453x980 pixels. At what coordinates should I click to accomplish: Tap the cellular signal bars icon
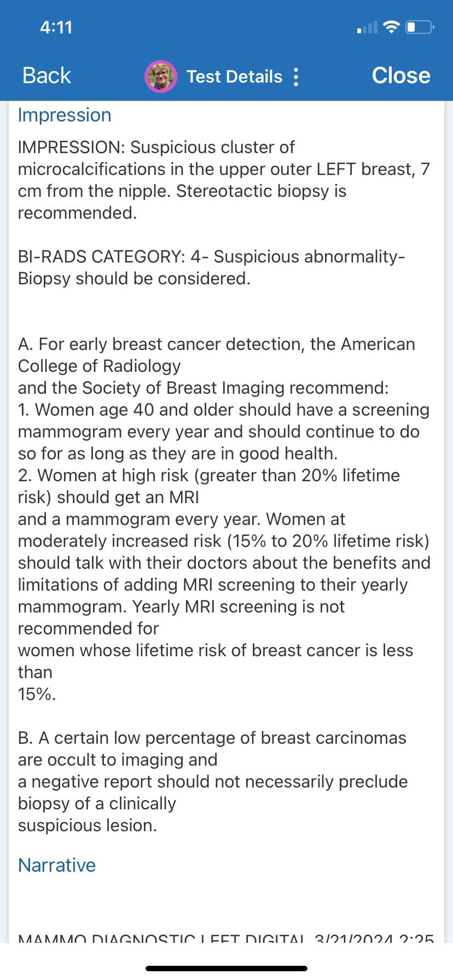coord(367,27)
